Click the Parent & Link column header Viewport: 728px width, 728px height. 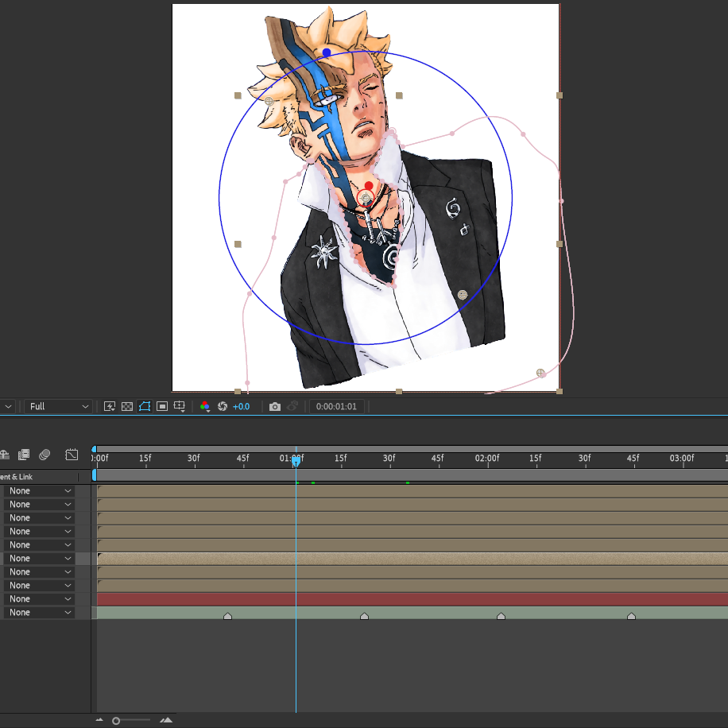coord(16,477)
